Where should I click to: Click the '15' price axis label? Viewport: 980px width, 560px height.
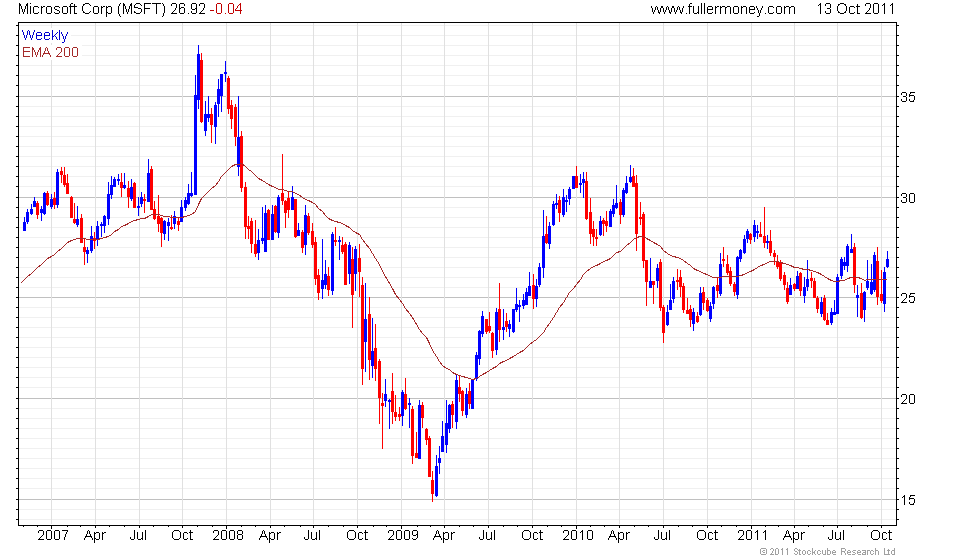click(908, 500)
